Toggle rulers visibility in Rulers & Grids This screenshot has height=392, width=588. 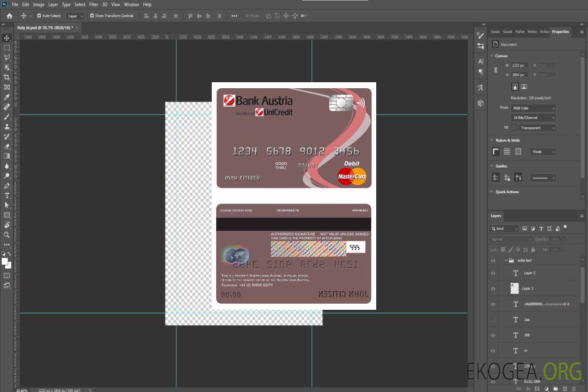(495, 151)
